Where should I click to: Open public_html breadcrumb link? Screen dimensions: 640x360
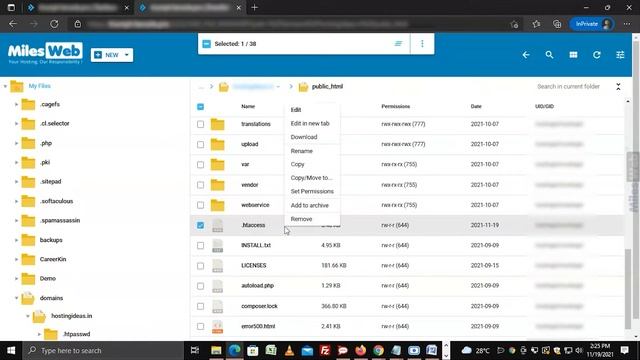(327, 87)
